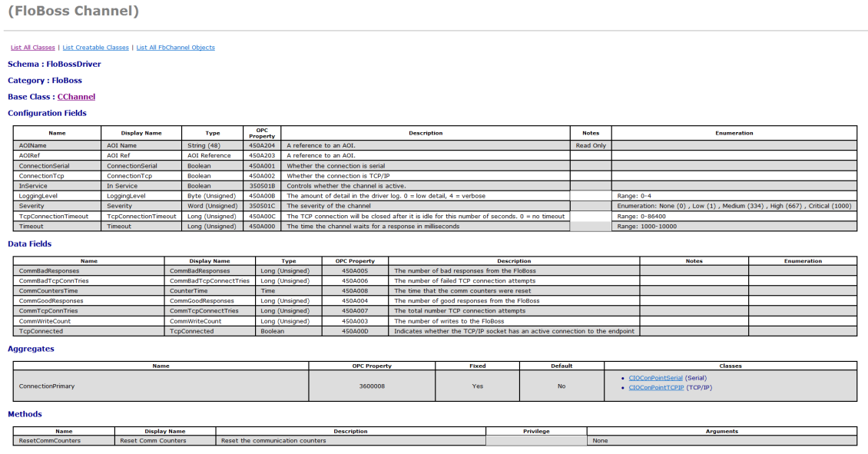This screenshot has height=454, width=868.
Task: Open the List All Classes link
Action: [x=33, y=48]
